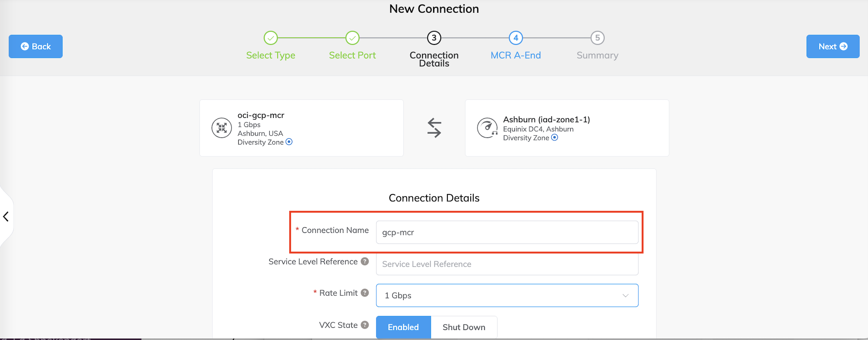Click the Connection Name input field
868x340 pixels.
click(x=507, y=233)
